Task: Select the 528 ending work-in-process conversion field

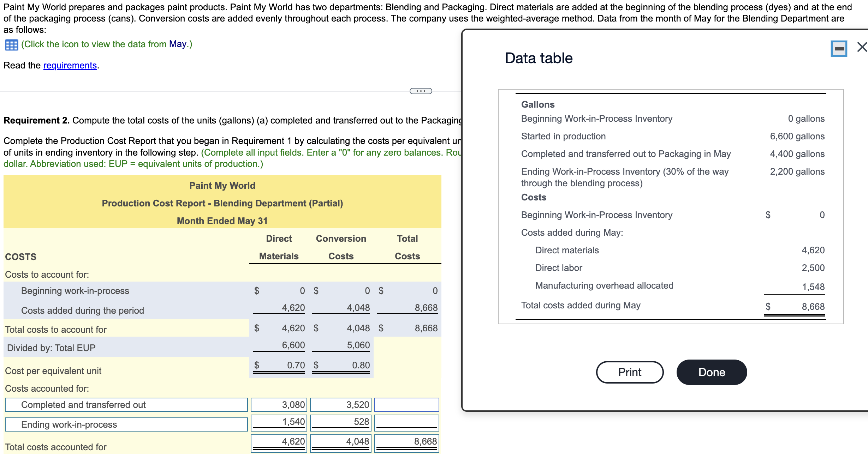Action: click(x=340, y=422)
